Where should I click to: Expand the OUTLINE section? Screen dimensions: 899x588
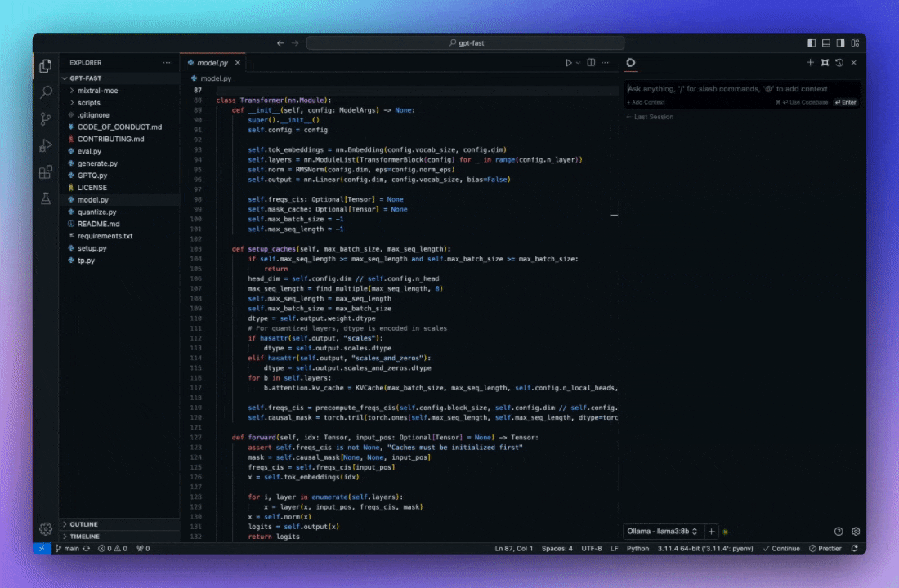pos(83,524)
